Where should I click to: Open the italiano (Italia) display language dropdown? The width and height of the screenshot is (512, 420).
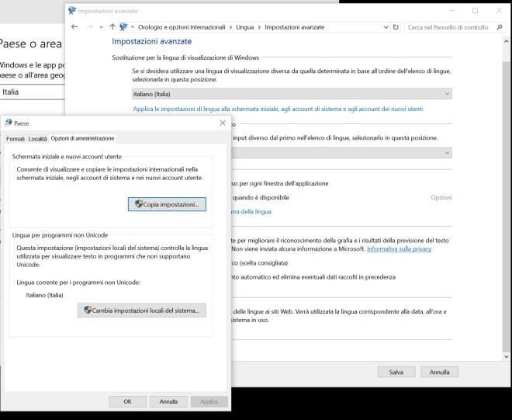point(292,94)
